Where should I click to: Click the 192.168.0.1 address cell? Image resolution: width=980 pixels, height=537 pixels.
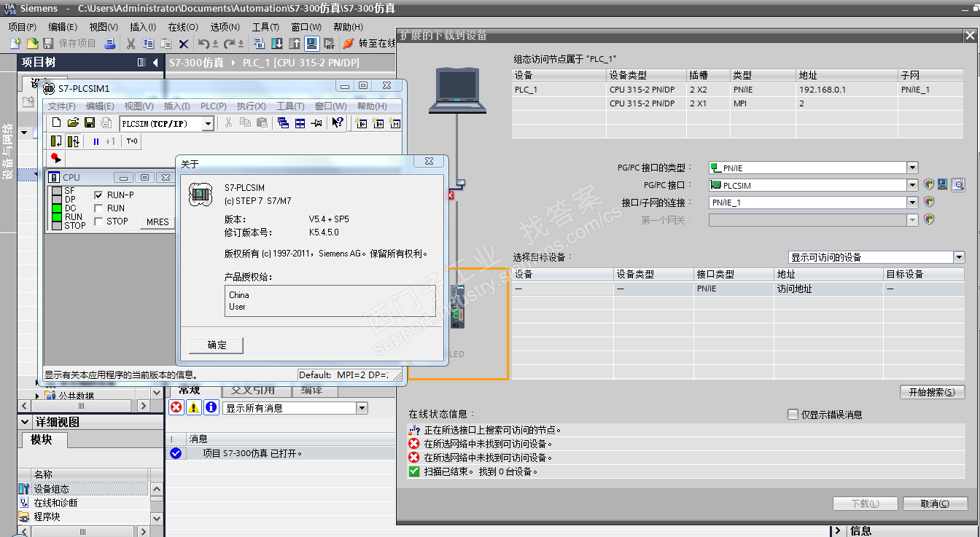pos(847,90)
